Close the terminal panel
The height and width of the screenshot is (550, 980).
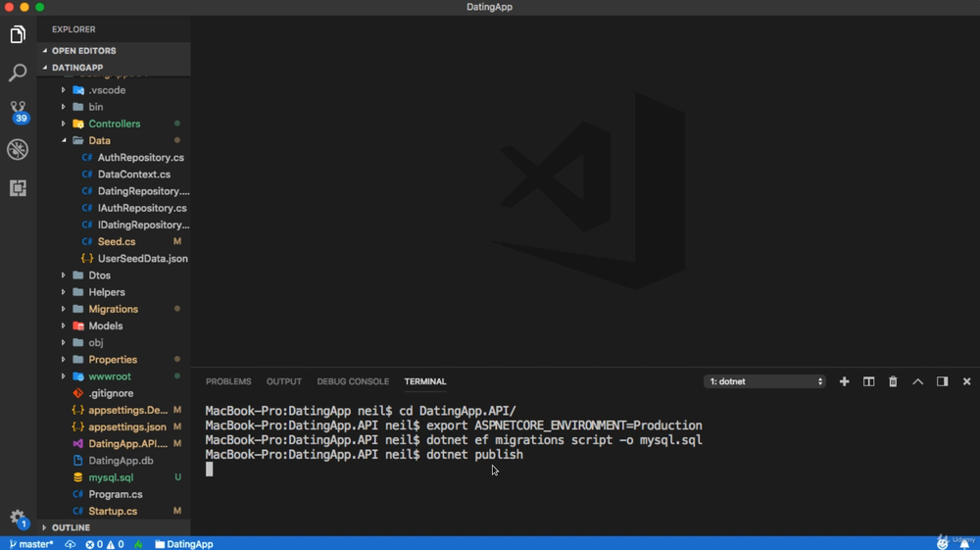click(x=966, y=381)
